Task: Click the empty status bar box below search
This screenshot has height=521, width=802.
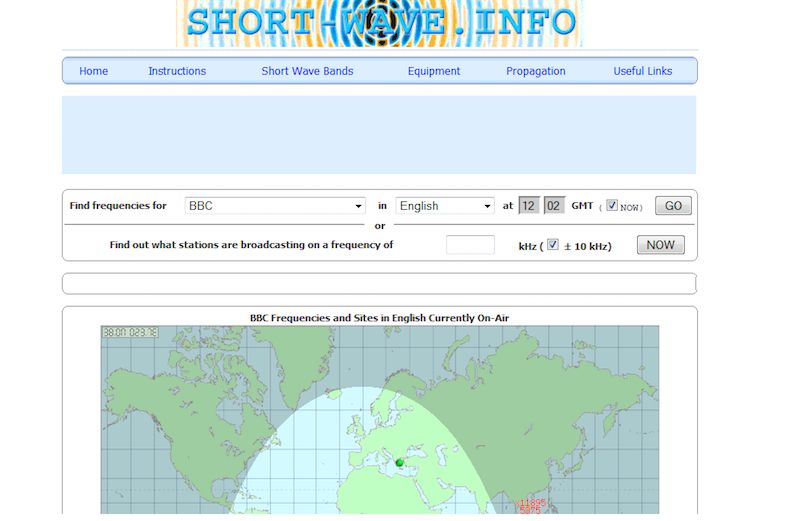Action: [x=380, y=284]
